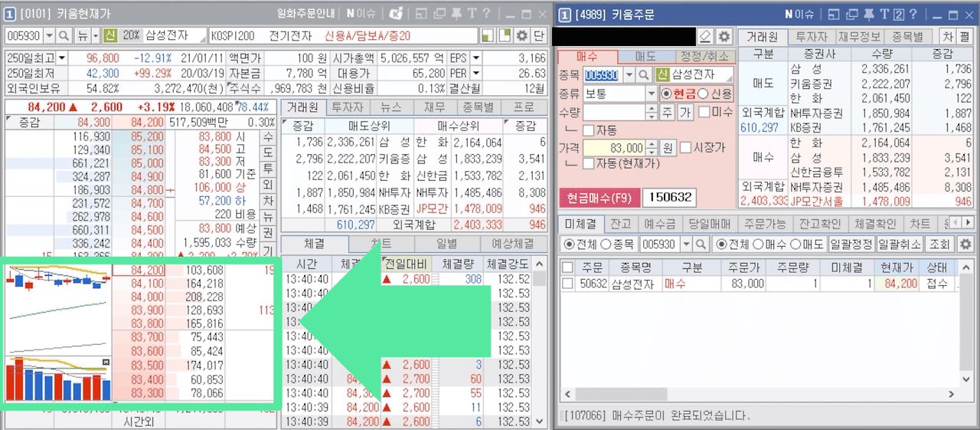Click first window-layout icon in 키움주문 title bar

(834, 14)
